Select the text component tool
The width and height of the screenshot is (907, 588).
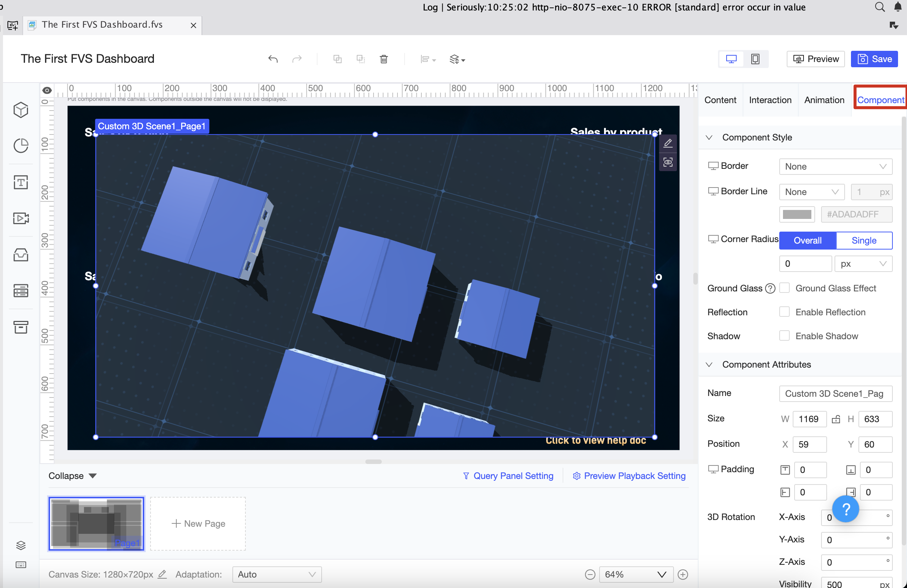[x=21, y=182]
